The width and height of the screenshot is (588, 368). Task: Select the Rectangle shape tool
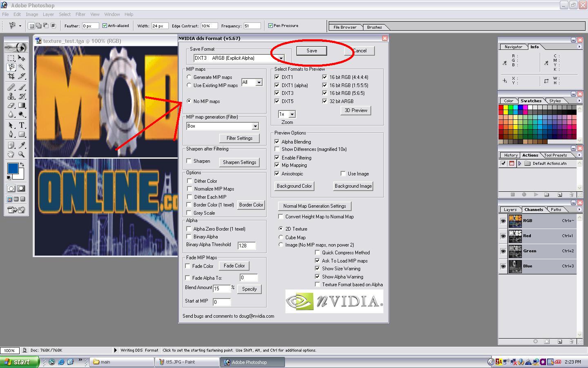[22, 134]
